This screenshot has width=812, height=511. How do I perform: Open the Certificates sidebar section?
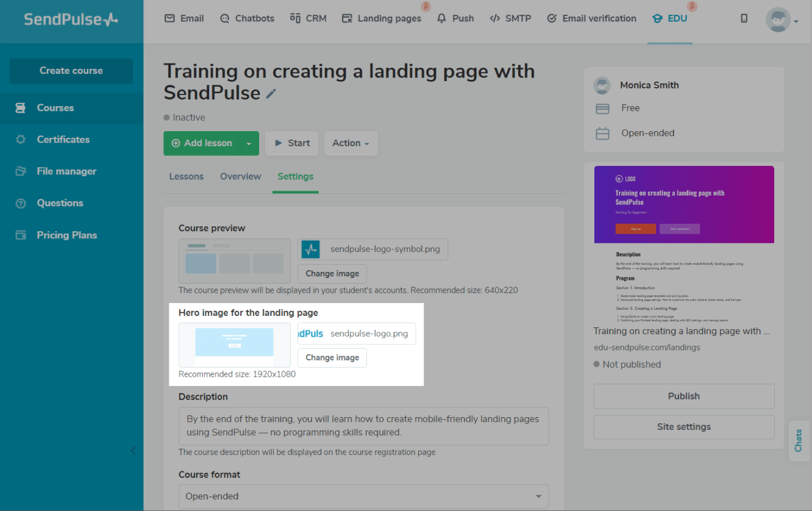click(x=63, y=140)
